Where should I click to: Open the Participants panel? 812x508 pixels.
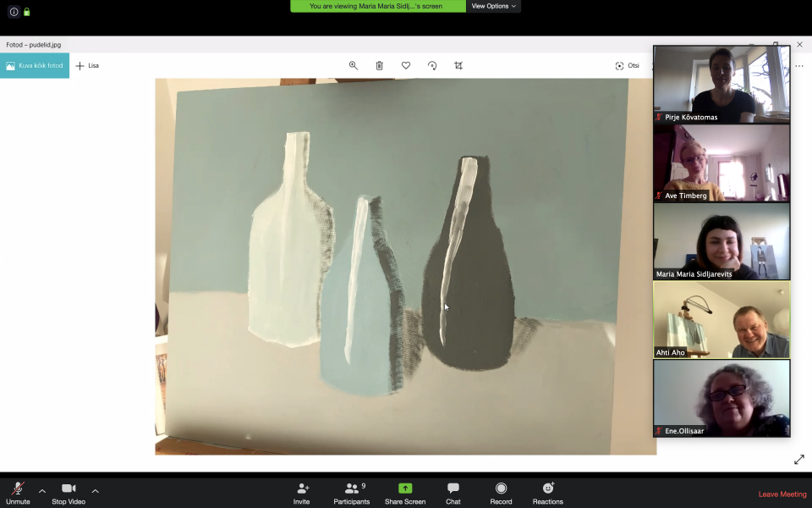pyautogui.click(x=352, y=493)
